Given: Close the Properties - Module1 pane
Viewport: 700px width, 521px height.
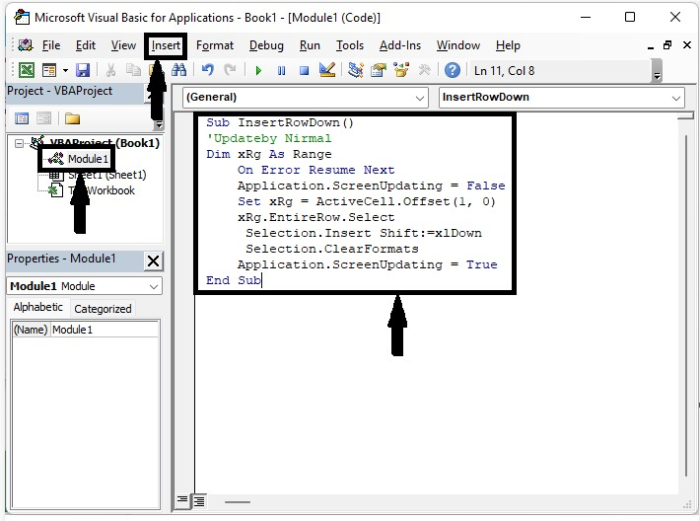Looking at the screenshot, I should pos(153,261).
